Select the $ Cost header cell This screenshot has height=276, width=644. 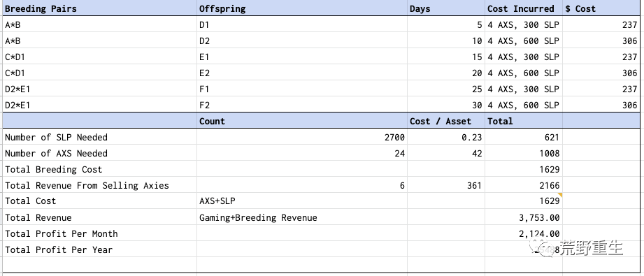click(601, 8)
